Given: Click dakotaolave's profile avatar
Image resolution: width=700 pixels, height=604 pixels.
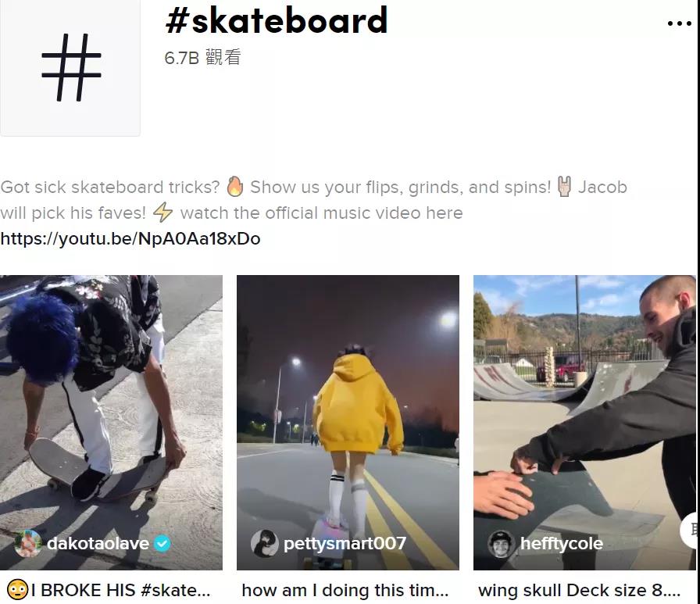Looking at the screenshot, I should [x=28, y=543].
